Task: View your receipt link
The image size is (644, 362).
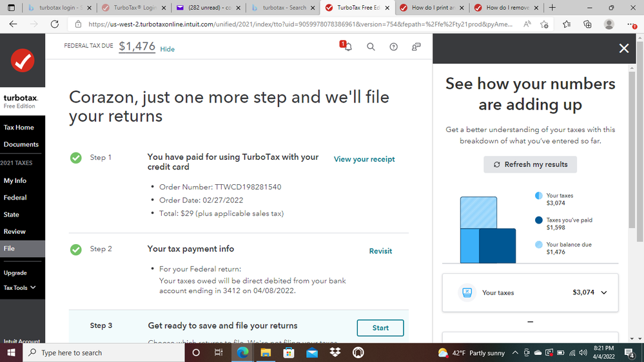Action: pos(364,159)
